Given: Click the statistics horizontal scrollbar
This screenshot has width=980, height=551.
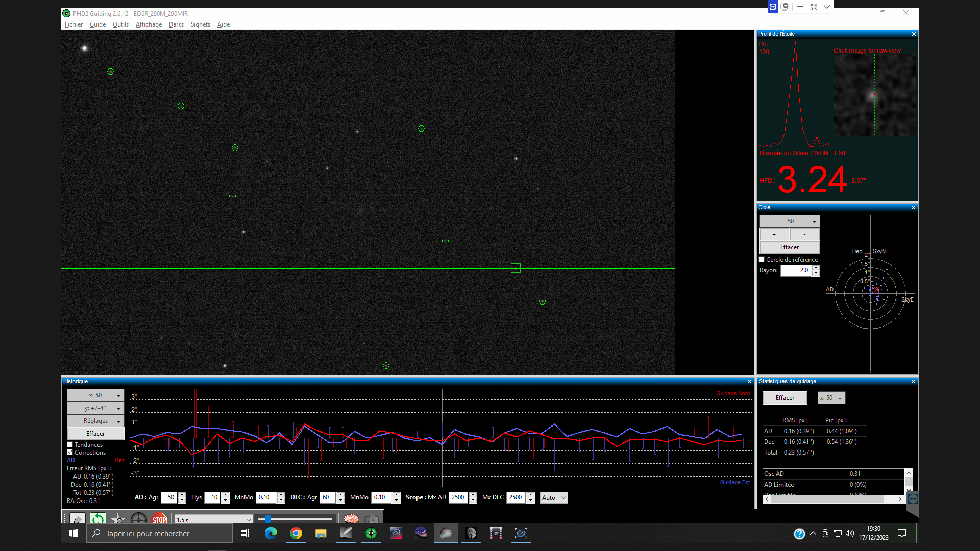Looking at the screenshot, I should point(834,499).
